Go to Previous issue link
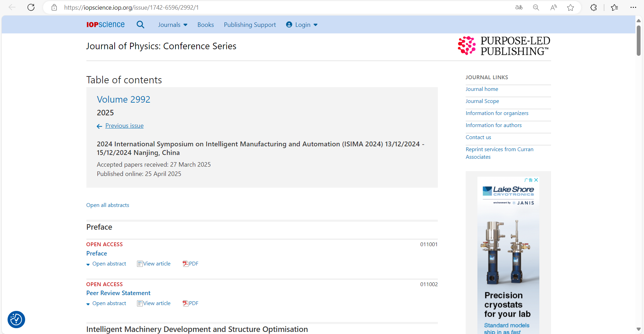Screen dimensions: 644x334 (124, 126)
